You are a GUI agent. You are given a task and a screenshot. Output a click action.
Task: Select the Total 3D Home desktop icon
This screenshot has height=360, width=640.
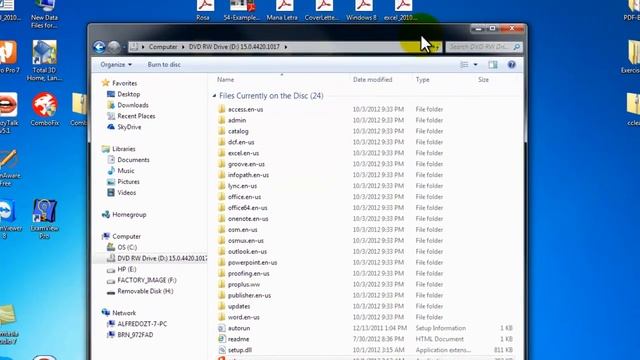tap(44, 60)
